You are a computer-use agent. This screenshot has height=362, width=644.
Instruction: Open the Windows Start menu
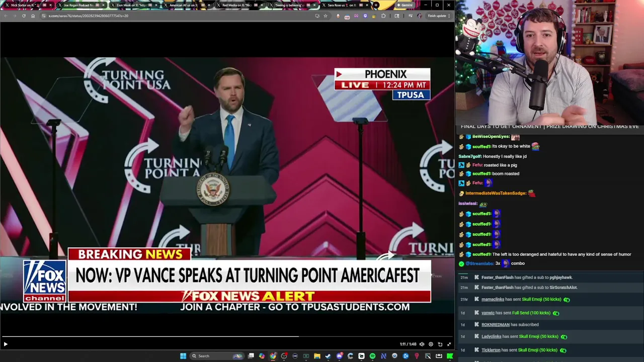point(183,356)
